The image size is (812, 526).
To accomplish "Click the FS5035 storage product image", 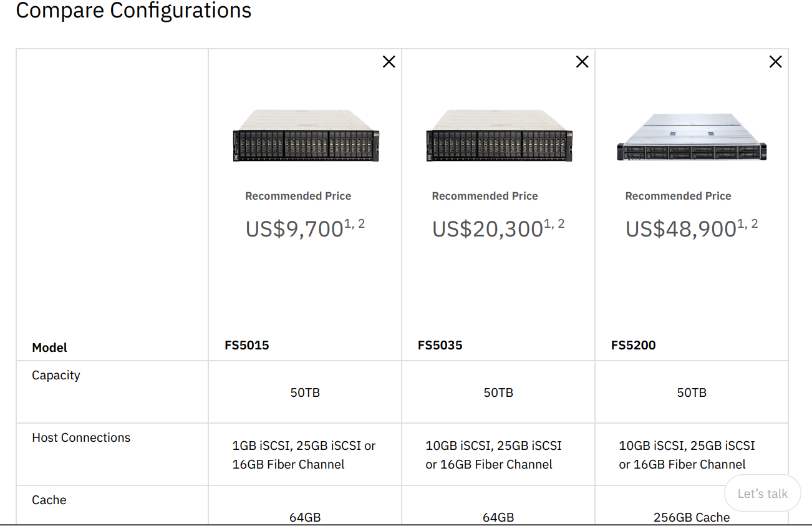I will pyautogui.click(x=499, y=137).
